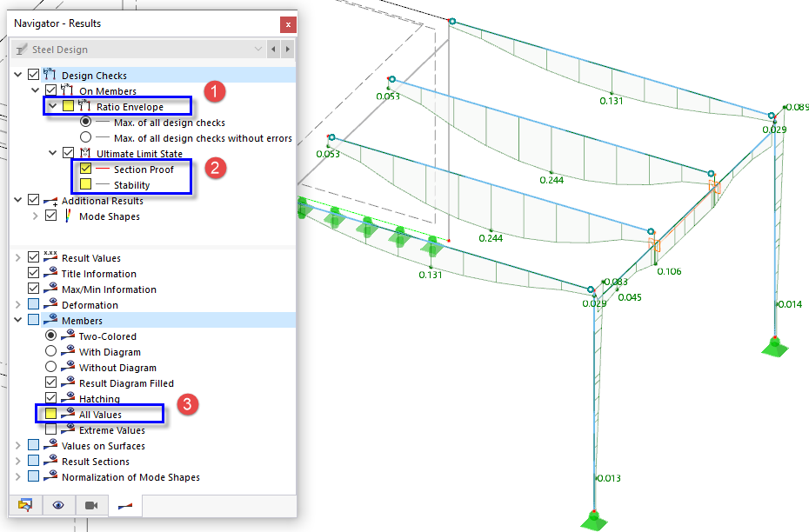809x532 pixels.
Task: Select Max. of all design checks radio
Action: pyautogui.click(x=85, y=122)
